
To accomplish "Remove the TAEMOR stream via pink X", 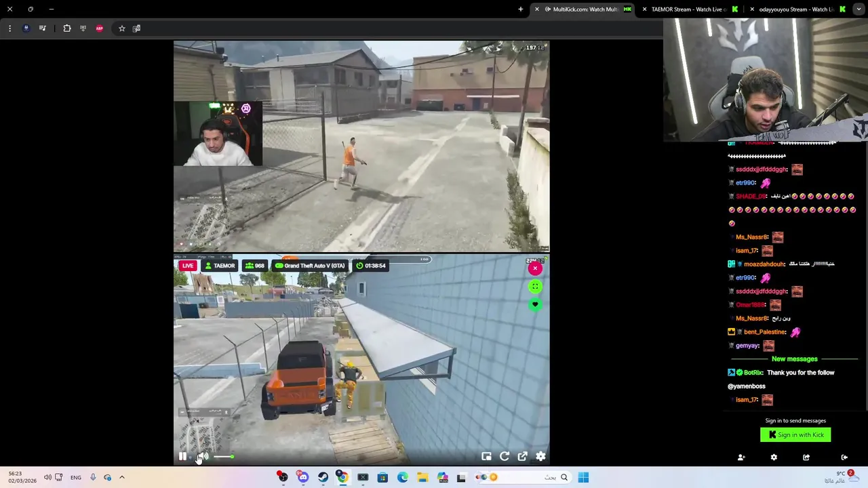I will coord(535,268).
